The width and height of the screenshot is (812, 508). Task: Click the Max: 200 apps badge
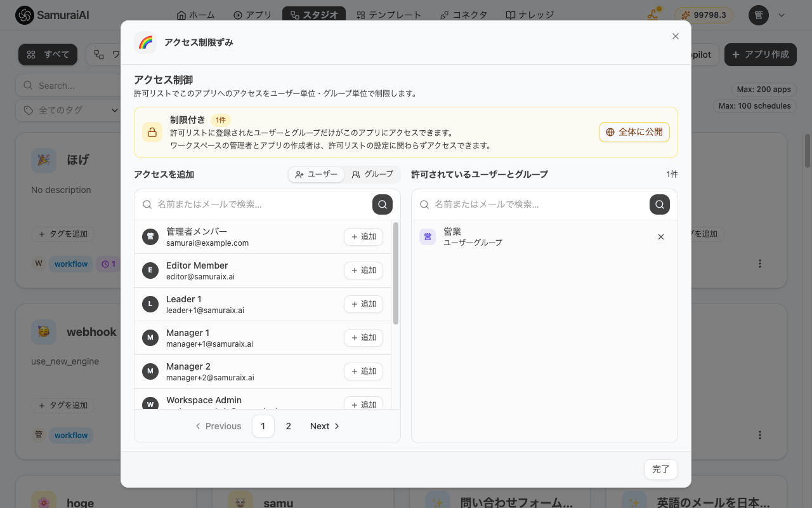764,90
